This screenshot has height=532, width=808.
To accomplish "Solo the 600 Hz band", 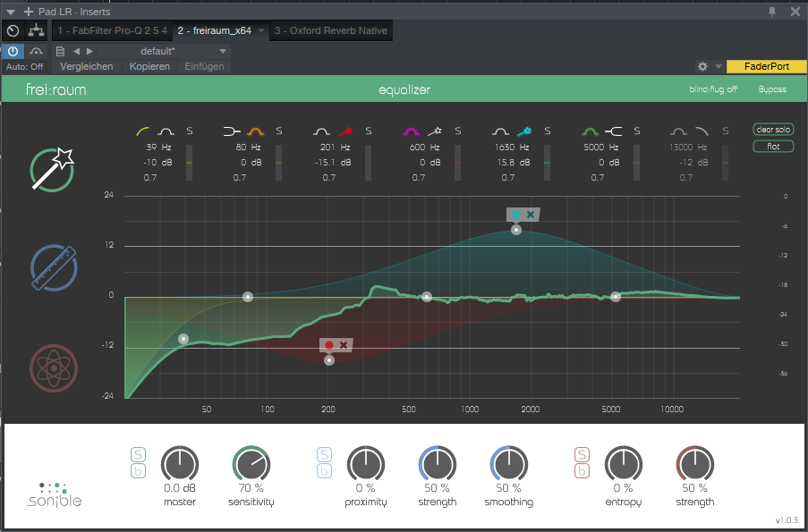I will click(x=457, y=131).
